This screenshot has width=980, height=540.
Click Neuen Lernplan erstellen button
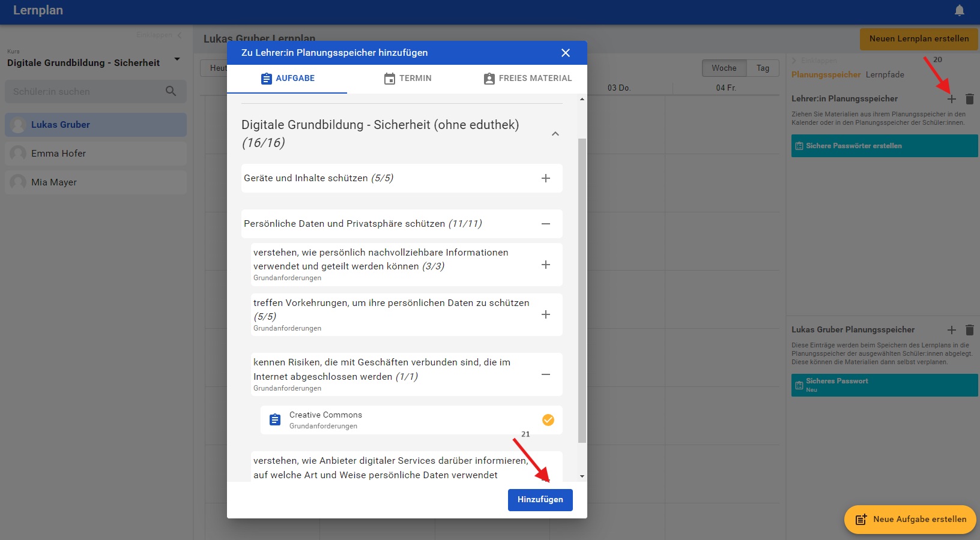click(919, 39)
